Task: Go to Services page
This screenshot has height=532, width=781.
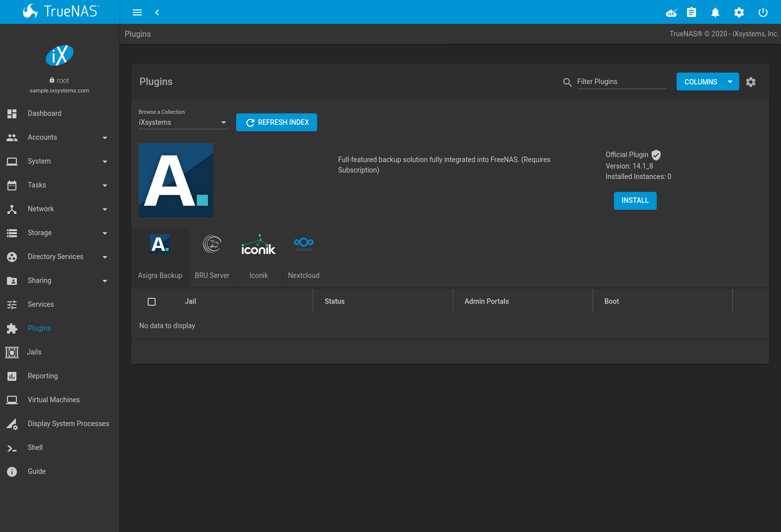Action: pos(41,304)
